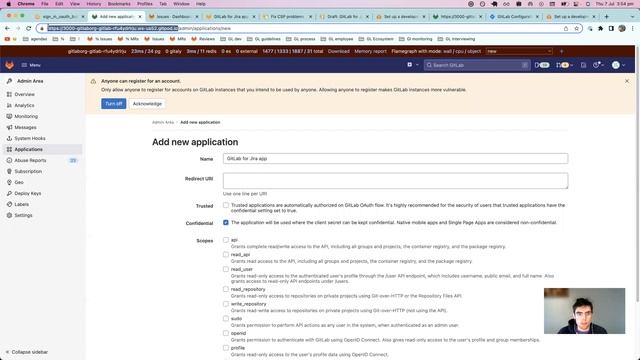Click the Memory report link
This screenshot has width=640, height=360.
(x=370, y=51)
